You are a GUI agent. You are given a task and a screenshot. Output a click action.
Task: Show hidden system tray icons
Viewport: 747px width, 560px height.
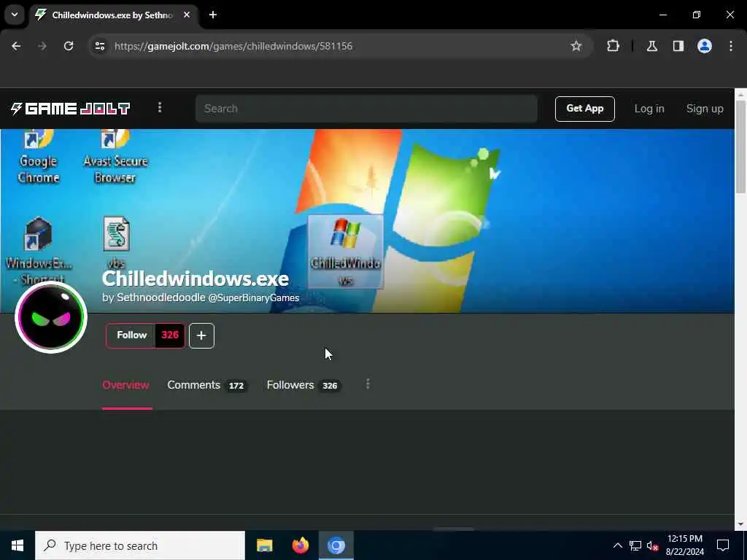pos(617,545)
